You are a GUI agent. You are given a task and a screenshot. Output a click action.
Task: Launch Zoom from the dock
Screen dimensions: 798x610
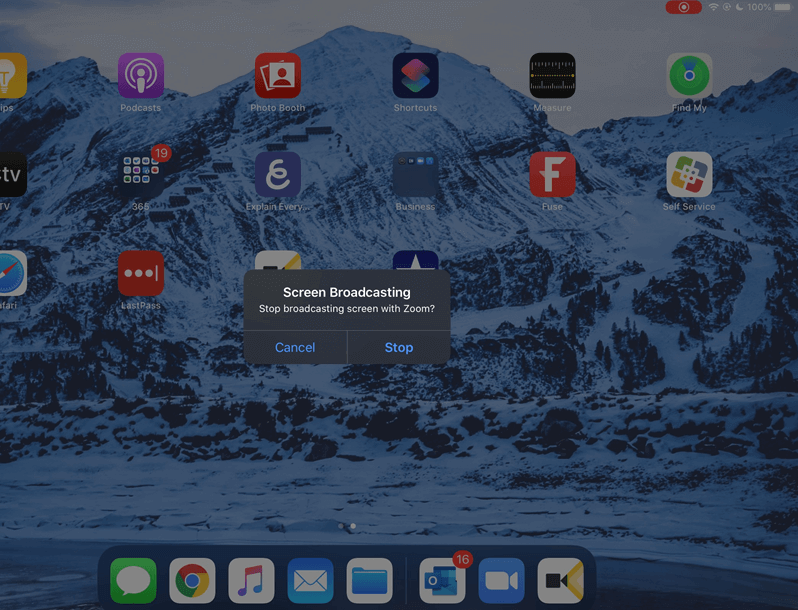[501, 580]
